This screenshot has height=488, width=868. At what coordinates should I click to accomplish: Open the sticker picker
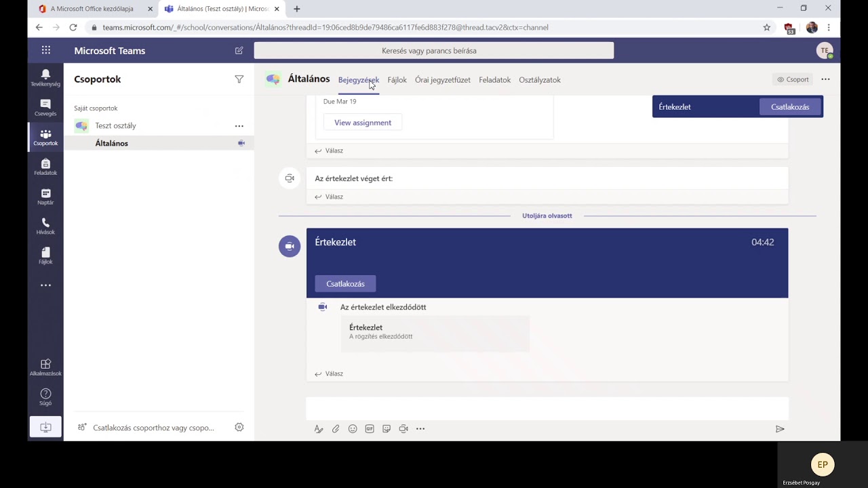[387, 428]
